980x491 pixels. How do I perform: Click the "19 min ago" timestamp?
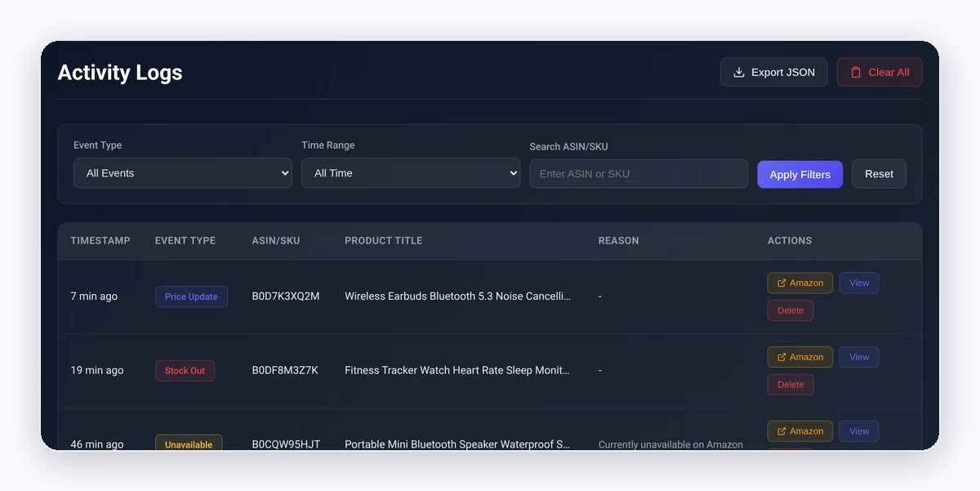(x=97, y=371)
